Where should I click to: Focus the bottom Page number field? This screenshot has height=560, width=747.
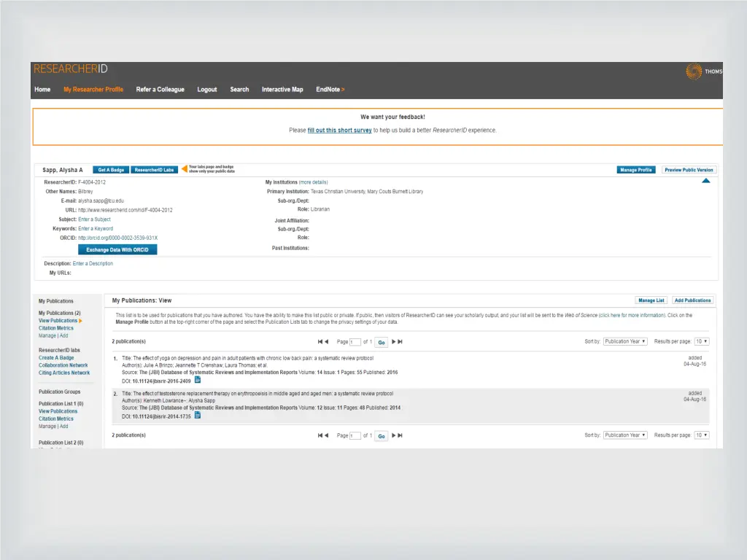(355, 436)
